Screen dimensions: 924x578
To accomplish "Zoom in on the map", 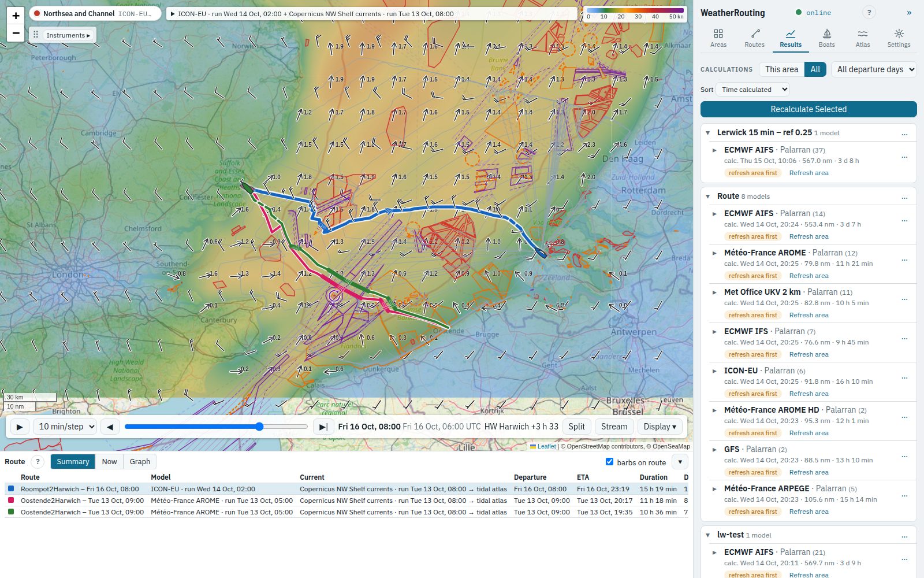I will tap(16, 16).
